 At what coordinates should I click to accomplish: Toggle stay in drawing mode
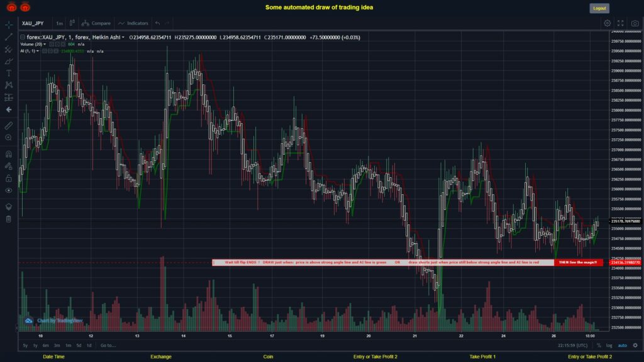click(x=9, y=166)
